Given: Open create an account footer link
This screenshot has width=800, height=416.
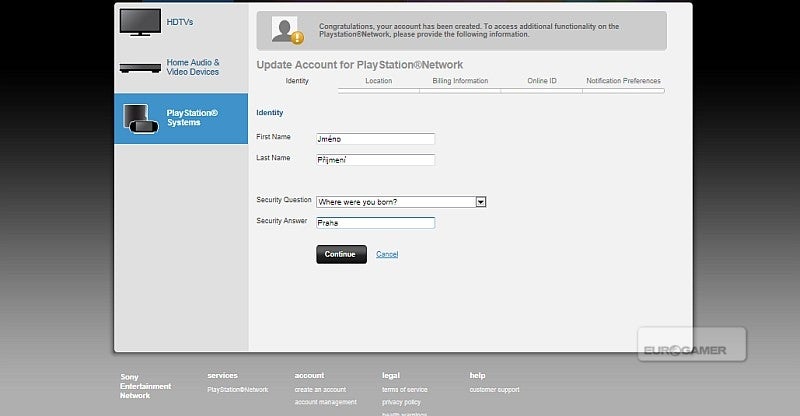Looking at the screenshot, I should pos(320,389).
